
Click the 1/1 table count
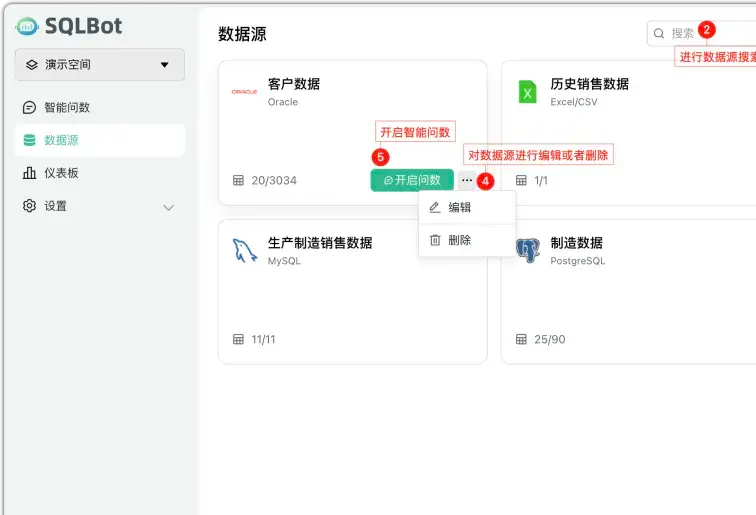point(541,180)
